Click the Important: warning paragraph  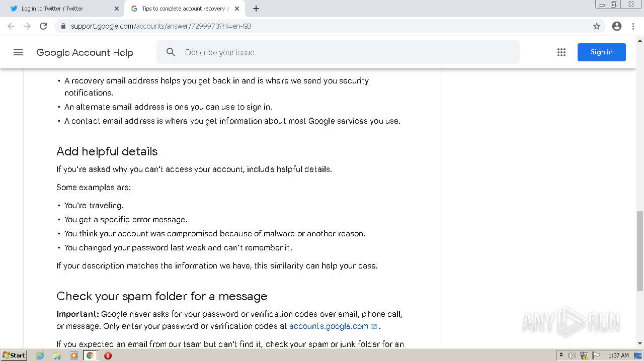point(229,320)
